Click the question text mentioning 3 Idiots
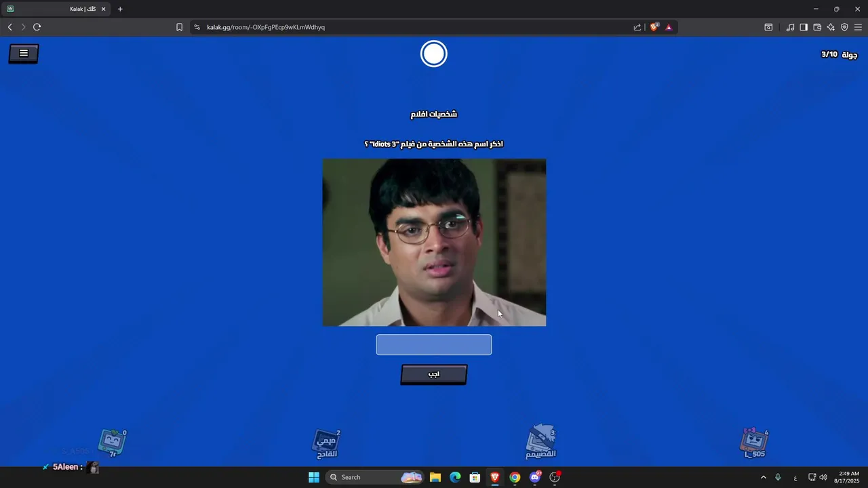 434,144
